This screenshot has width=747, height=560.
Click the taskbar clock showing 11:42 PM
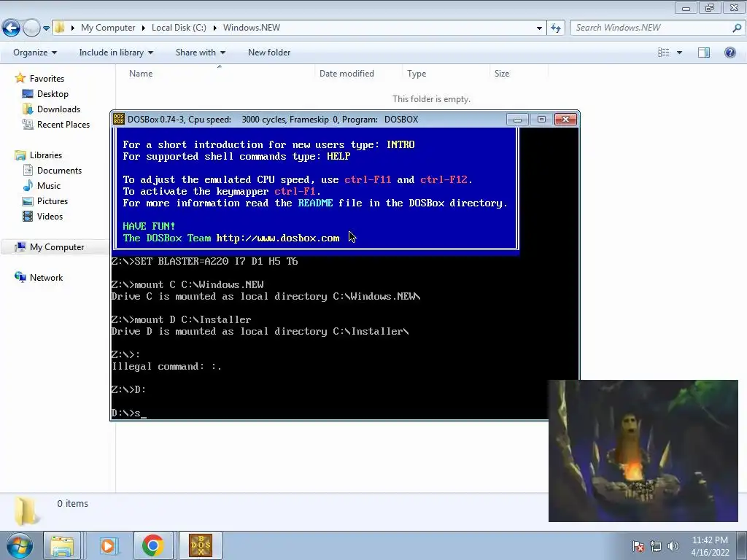(710, 546)
